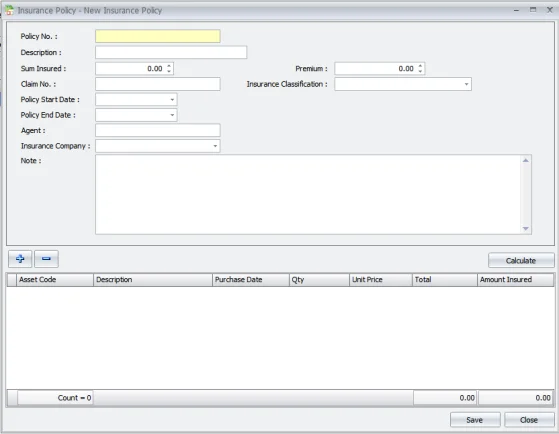Image resolution: width=559 pixels, height=434 pixels.
Task: Save the new insurance policy
Action: click(x=475, y=420)
